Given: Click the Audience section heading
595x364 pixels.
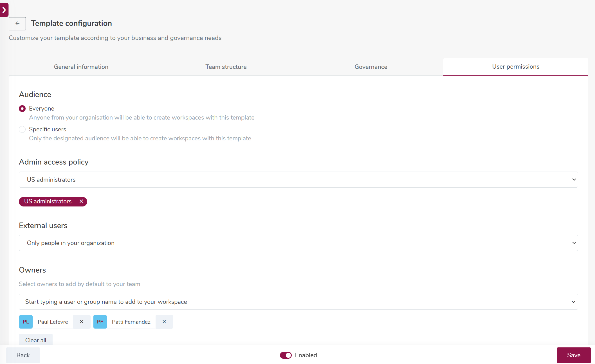Looking at the screenshot, I should click(35, 95).
